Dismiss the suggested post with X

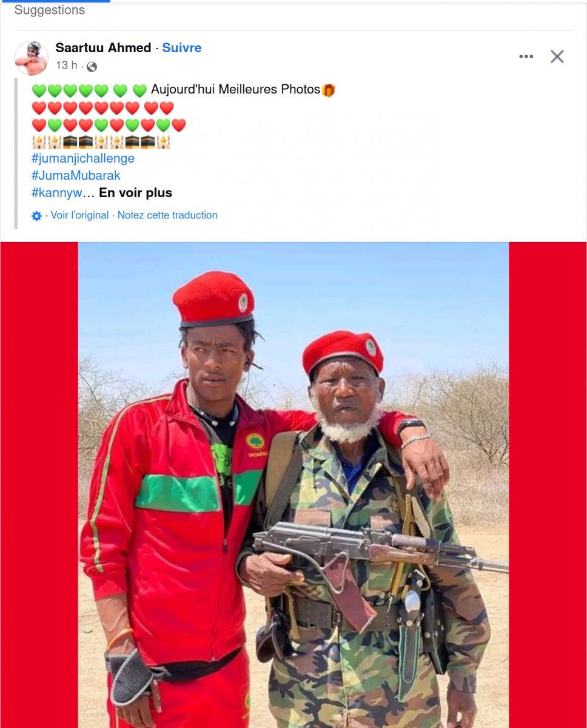click(557, 56)
